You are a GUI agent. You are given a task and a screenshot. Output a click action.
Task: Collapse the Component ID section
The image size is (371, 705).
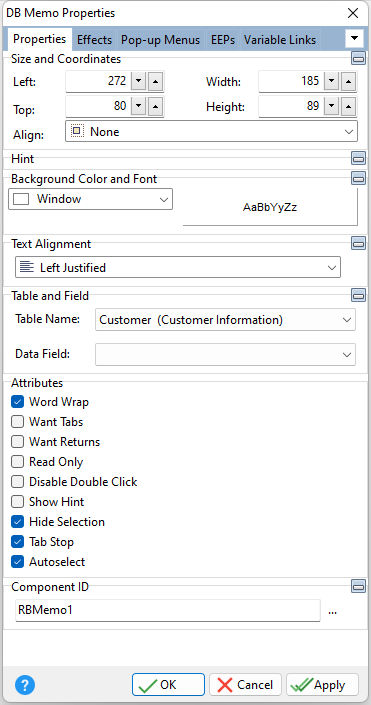(358, 586)
